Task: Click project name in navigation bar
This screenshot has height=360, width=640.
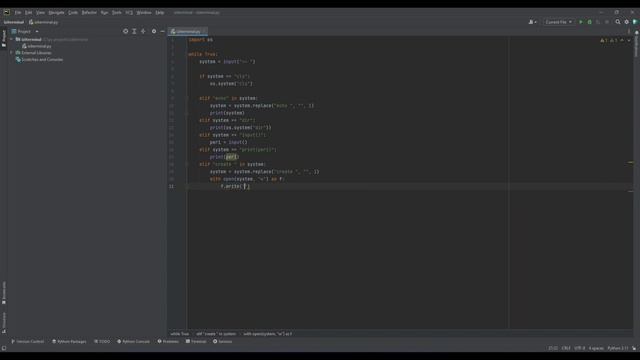Action: click(x=14, y=22)
